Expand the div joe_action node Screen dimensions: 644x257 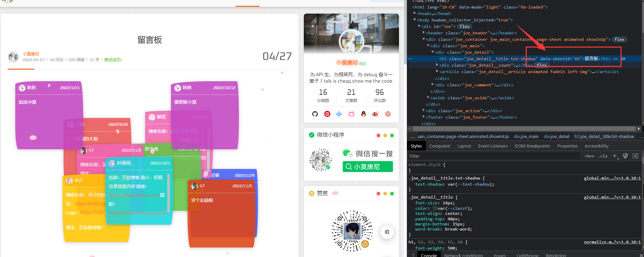(423, 110)
